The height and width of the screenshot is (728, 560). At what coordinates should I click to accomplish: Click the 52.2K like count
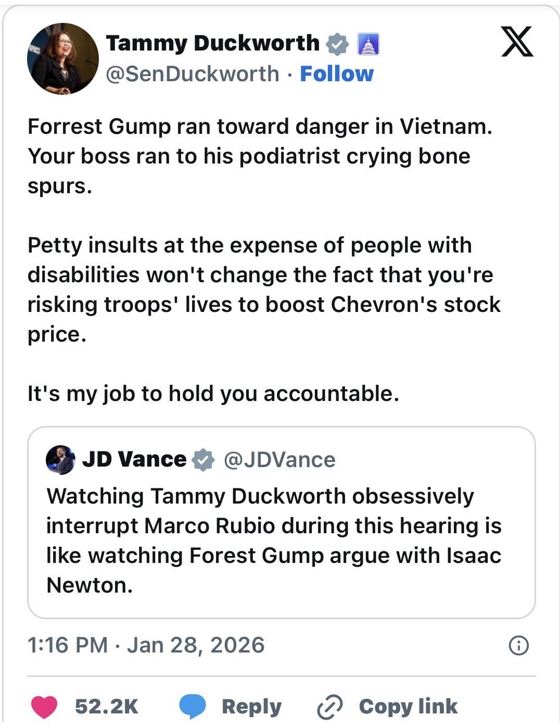click(x=107, y=707)
